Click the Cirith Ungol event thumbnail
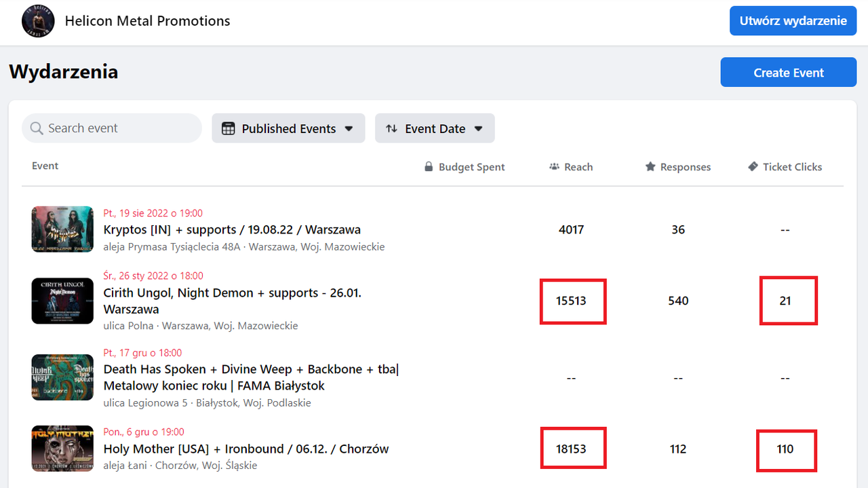 point(62,301)
